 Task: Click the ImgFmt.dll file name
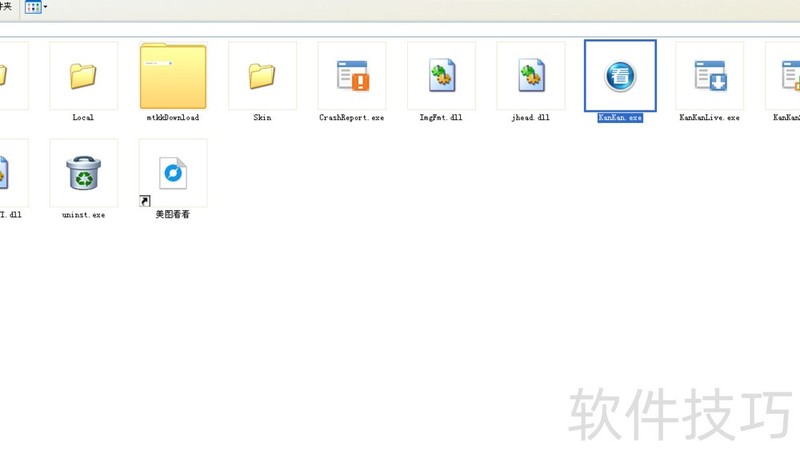point(441,117)
